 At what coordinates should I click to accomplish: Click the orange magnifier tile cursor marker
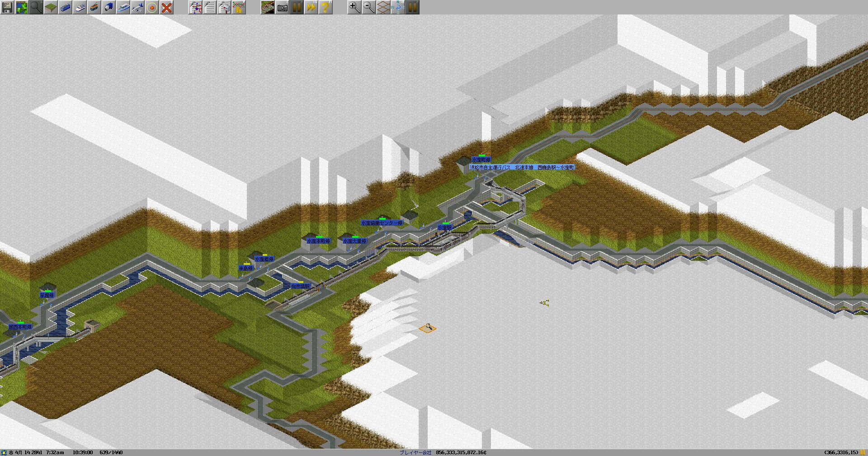pos(428,328)
